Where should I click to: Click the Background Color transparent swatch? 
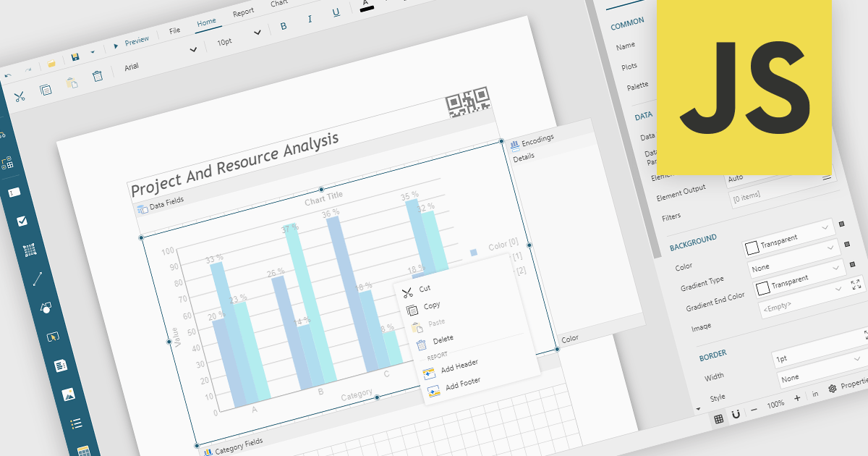click(752, 247)
